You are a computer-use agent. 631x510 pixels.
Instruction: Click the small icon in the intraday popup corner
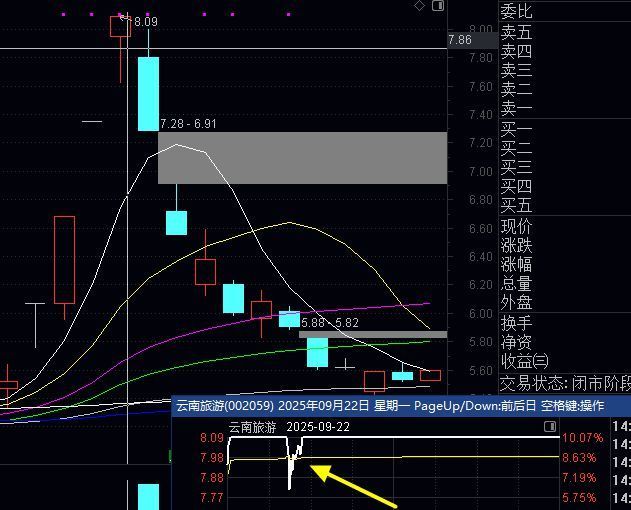pos(549,427)
